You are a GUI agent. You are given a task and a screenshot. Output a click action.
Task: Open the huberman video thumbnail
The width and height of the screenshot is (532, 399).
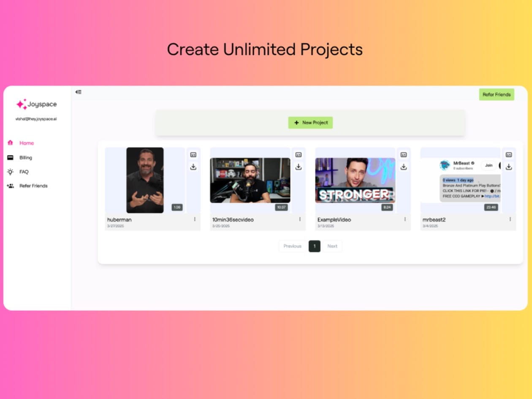(145, 180)
